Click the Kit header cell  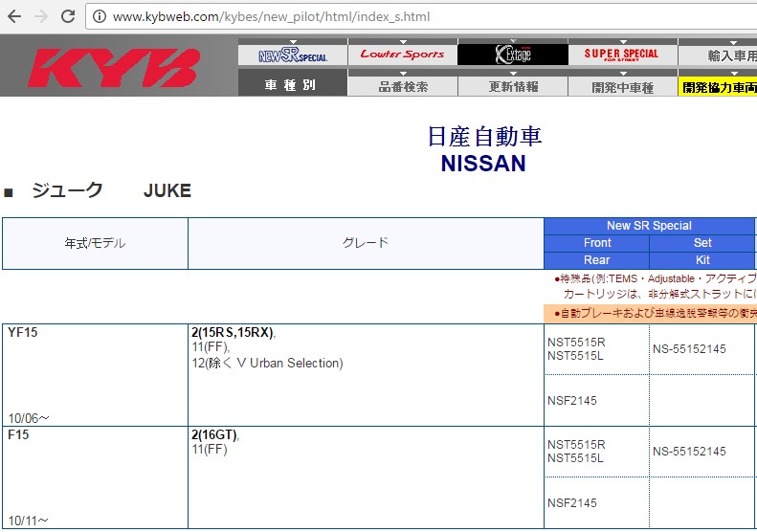click(702, 259)
